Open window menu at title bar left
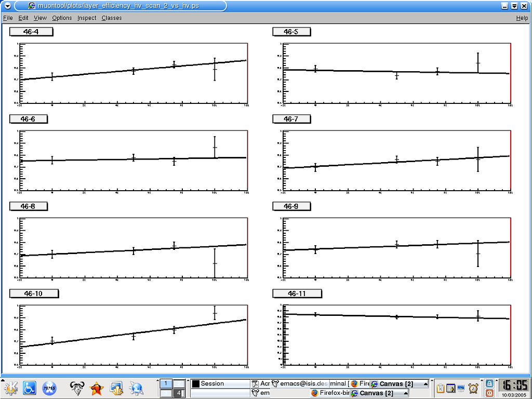Image resolution: width=532 pixels, height=399 pixels. (7, 6)
